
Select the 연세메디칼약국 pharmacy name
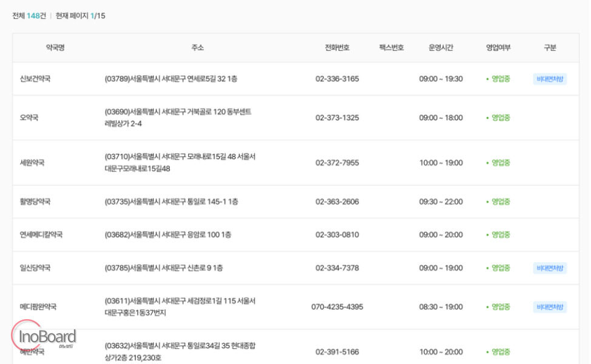coord(41,234)
